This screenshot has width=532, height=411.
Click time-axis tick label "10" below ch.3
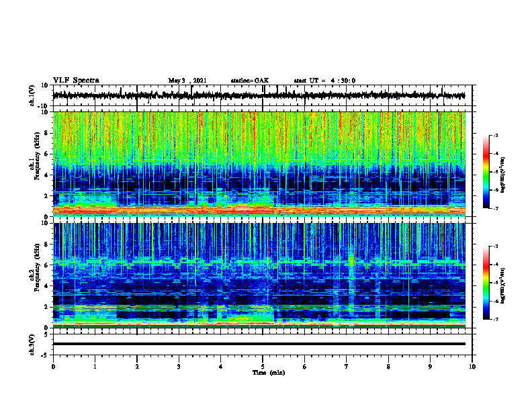[x=472, y=367]
